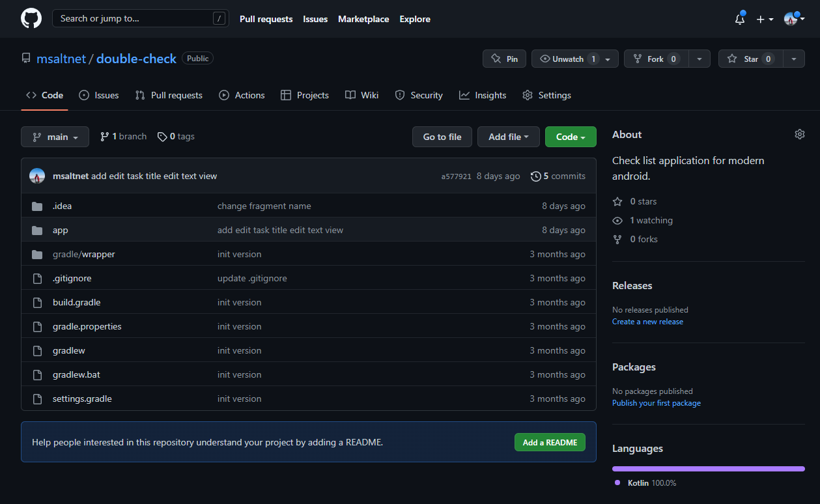The height and width of the screenshot is (504, 820).
Task: Switch to the Issues tab
Action: 99,95
